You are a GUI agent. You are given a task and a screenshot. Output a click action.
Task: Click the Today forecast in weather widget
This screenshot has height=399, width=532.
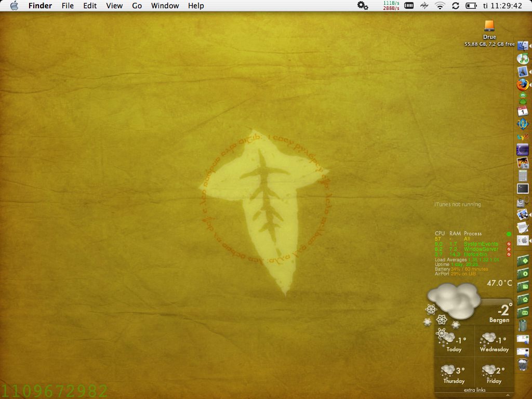pyautogui.click(x=454, y=342)
